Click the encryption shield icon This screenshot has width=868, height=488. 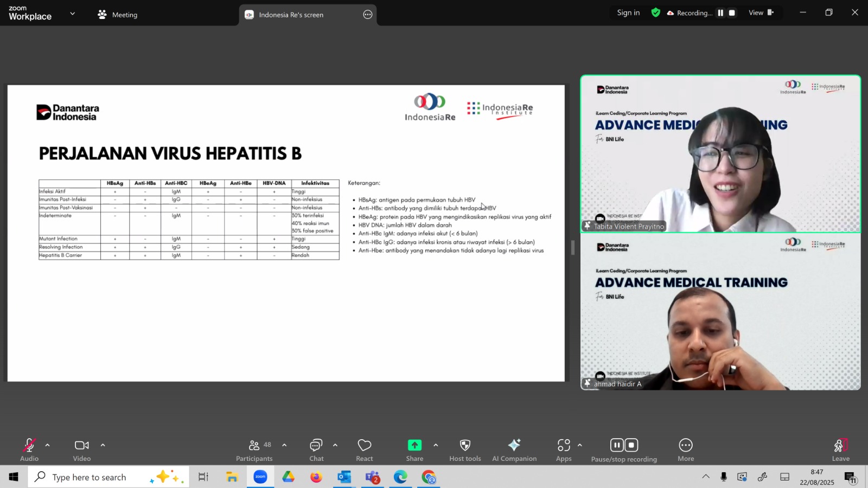pos(656,12)
